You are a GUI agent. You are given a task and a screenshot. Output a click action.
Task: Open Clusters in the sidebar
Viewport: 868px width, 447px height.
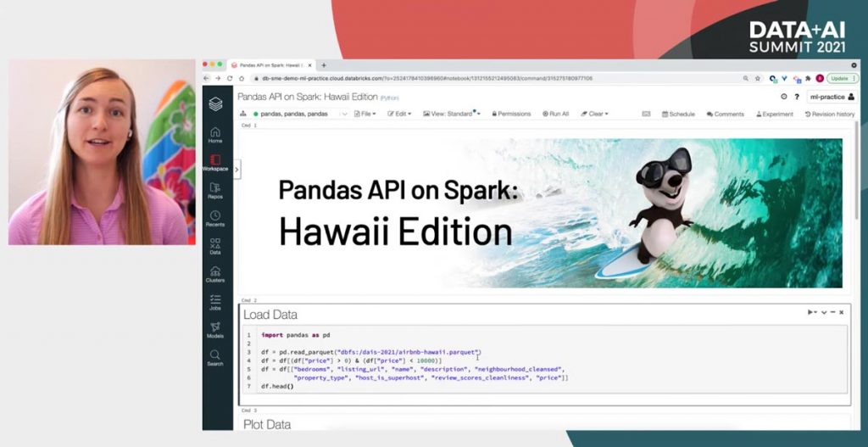point(215,275)
